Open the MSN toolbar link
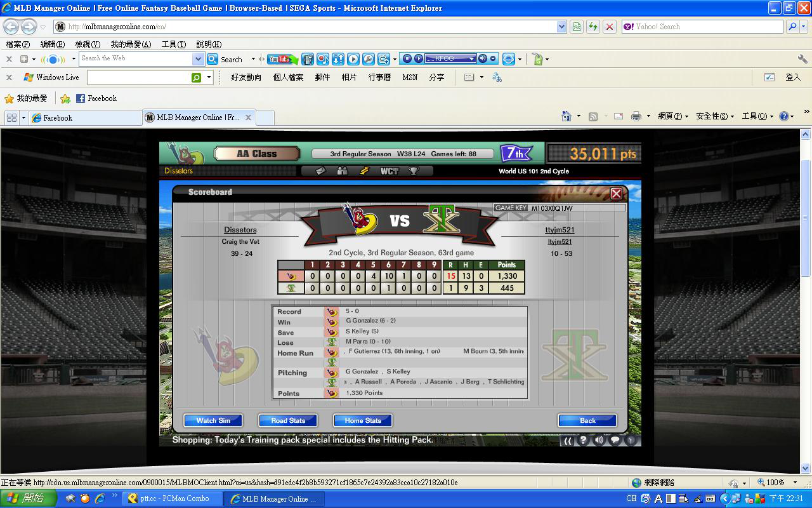 tap(410, 77)
